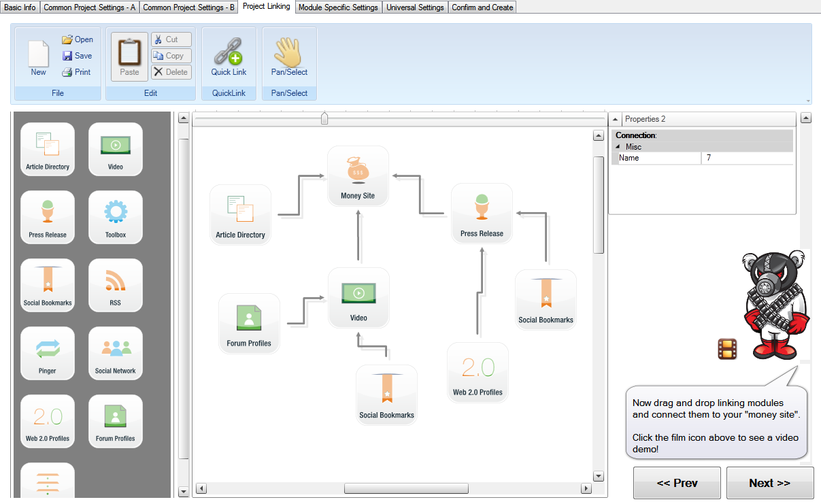Choose the Toolbox module in the palette
This screenshot has height=504, width=821.
coord(116,218)
